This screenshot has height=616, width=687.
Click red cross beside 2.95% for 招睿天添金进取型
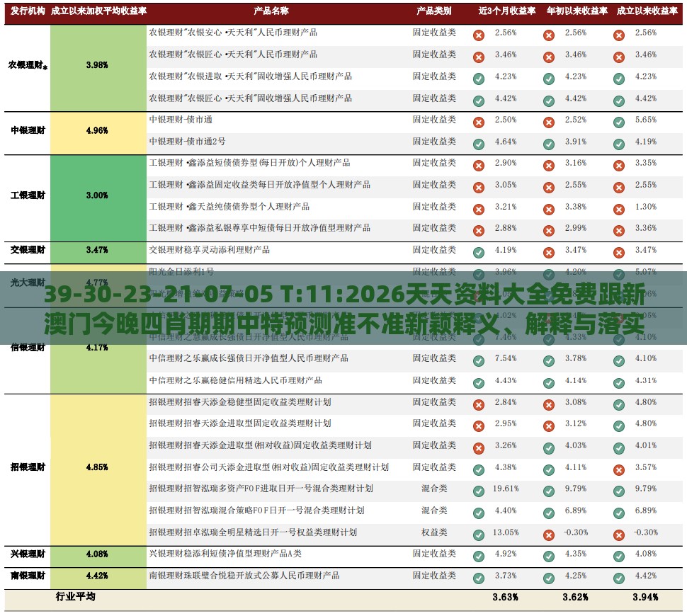479,426
